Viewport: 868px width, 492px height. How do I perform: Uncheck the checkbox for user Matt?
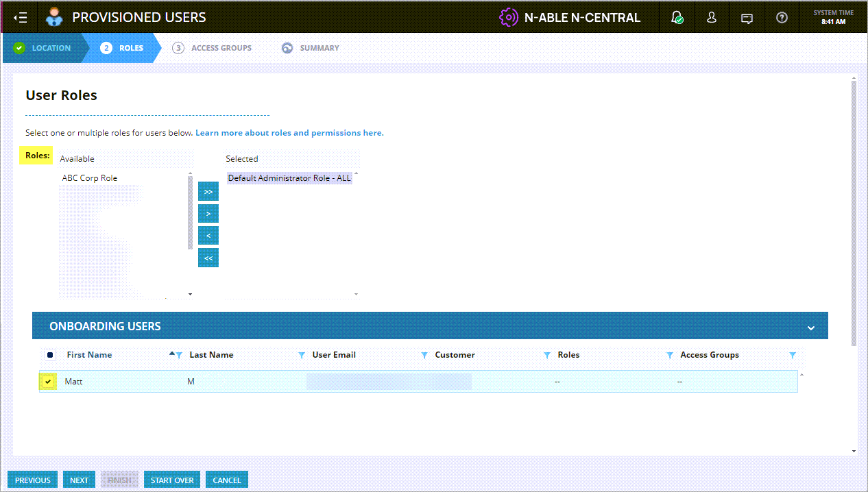pyautogui.click(x=48, y=382)
